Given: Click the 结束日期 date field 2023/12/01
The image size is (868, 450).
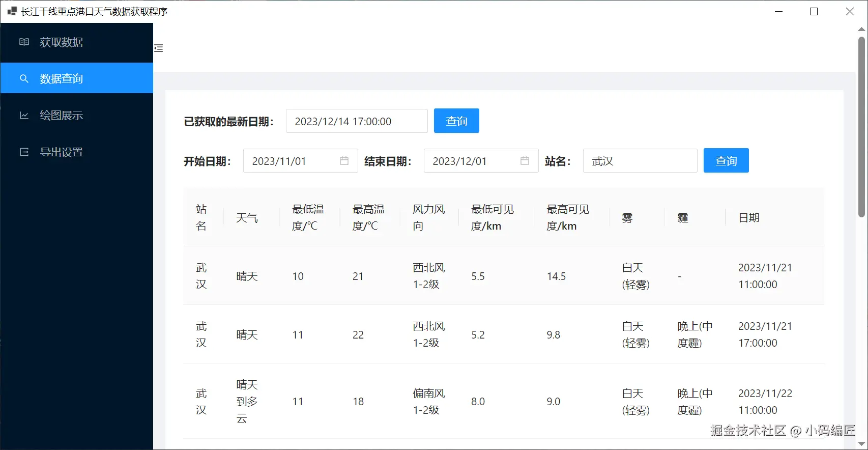Looking at the screenshot, I should [481, 161].
